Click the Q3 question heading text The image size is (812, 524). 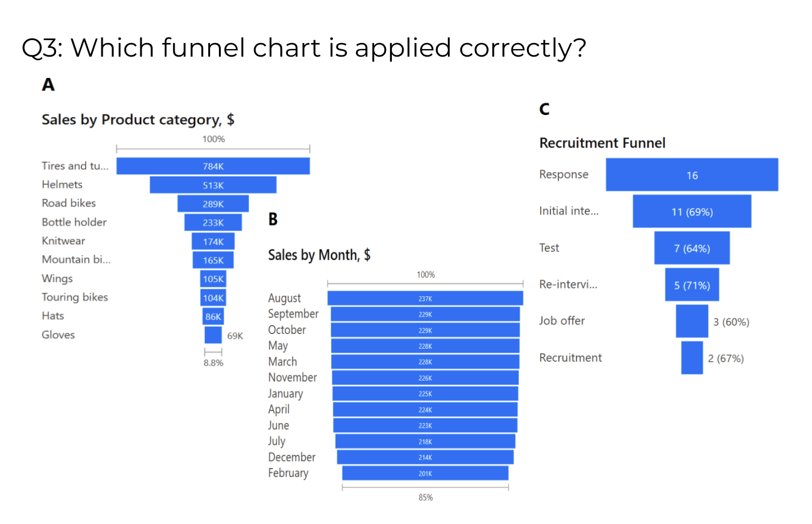click(x=304, y=48)
